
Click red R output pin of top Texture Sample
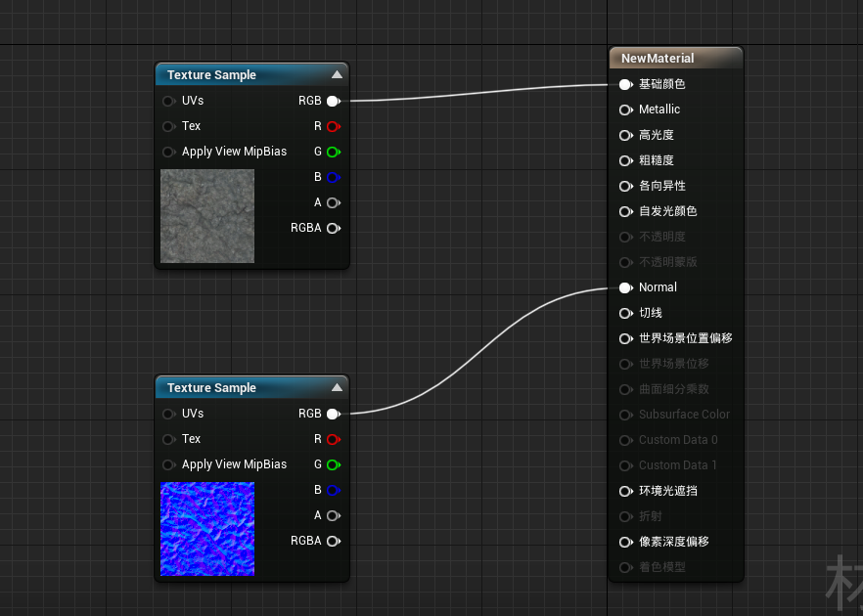pyautogui.click(x=334, y=126)
